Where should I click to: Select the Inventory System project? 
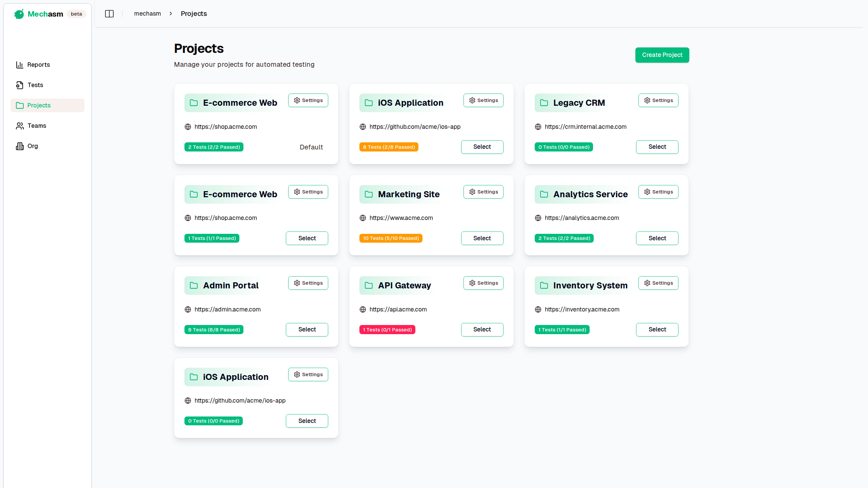(657, 329)
